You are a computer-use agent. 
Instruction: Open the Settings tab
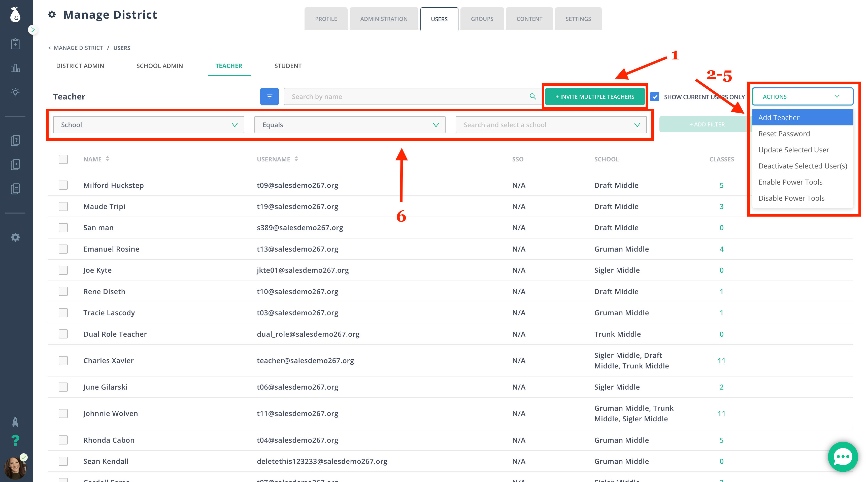tap(578, 19)
